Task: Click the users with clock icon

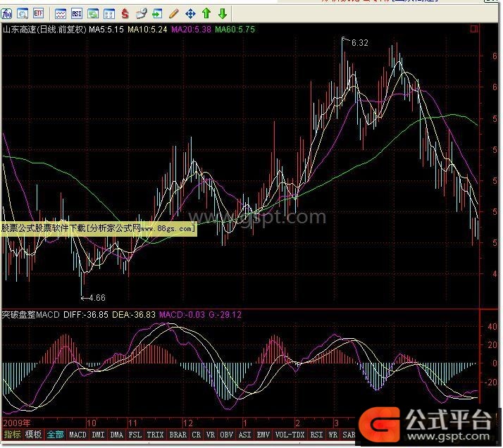Action: (141, 14)
